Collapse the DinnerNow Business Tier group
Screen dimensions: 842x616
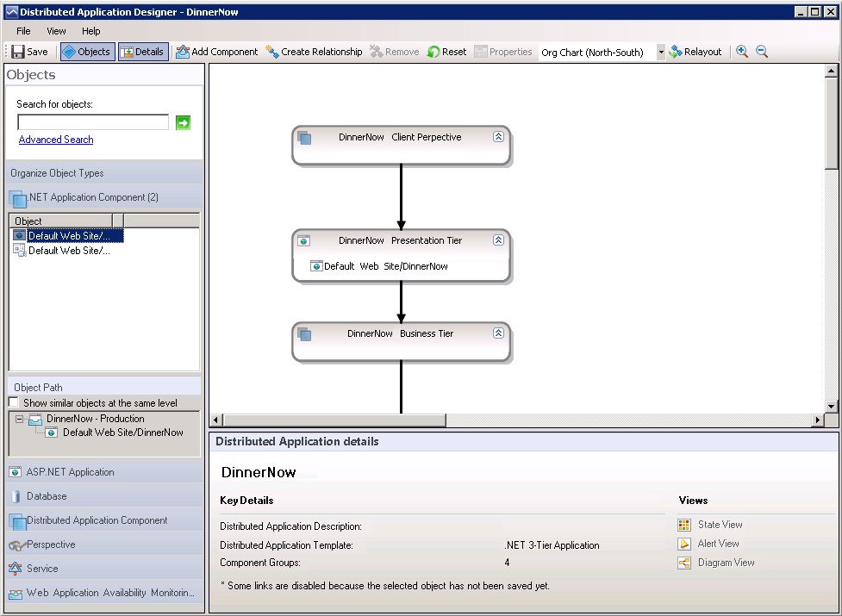[498, 333]
